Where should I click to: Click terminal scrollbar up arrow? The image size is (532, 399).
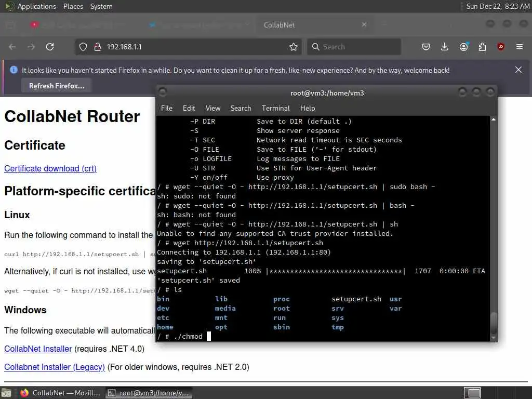click(494, 119)
